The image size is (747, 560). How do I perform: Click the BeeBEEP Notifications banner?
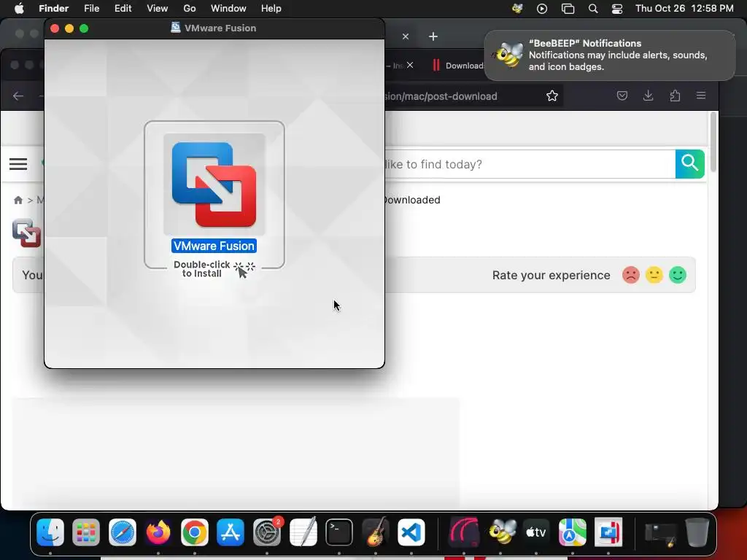610,55
